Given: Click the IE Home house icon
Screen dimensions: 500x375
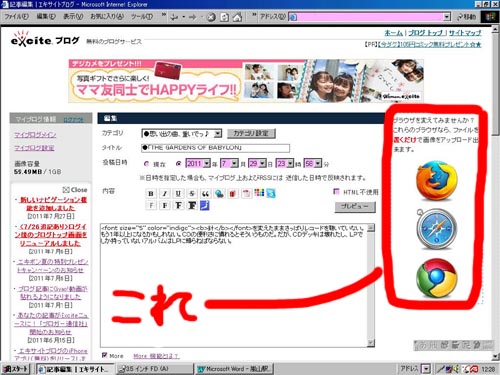Looking at the screenshot, I should 237,17.
